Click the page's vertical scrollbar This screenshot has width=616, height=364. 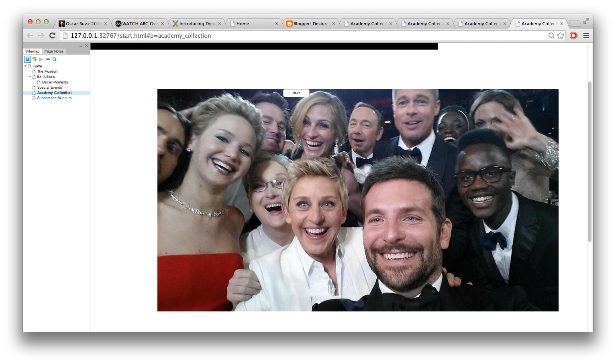590,162
